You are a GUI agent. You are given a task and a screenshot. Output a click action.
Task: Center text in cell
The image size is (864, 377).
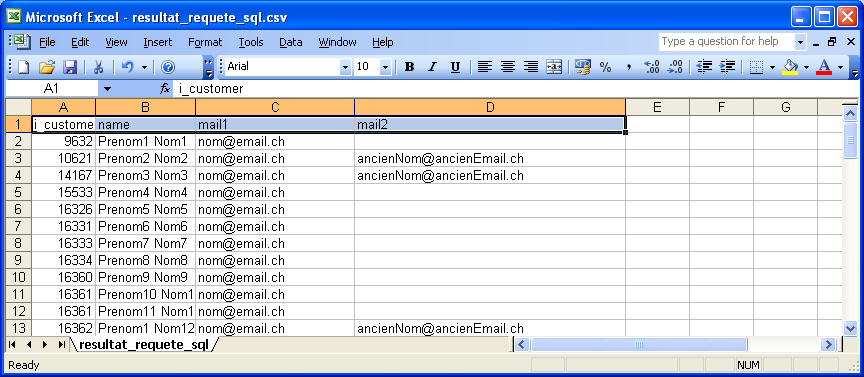point(507,67)
